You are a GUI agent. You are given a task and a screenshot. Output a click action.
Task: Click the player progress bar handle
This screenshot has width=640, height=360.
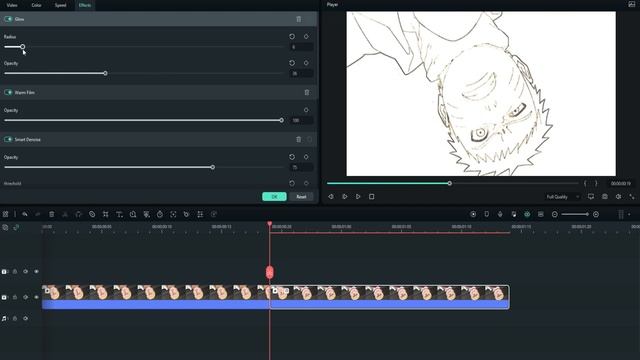click(449, 184)
